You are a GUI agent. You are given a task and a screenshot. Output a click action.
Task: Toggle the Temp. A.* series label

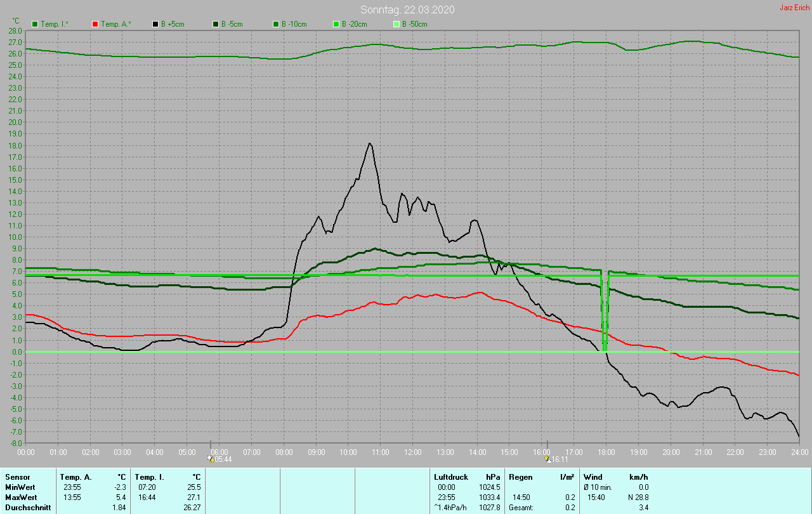(115, 24)
